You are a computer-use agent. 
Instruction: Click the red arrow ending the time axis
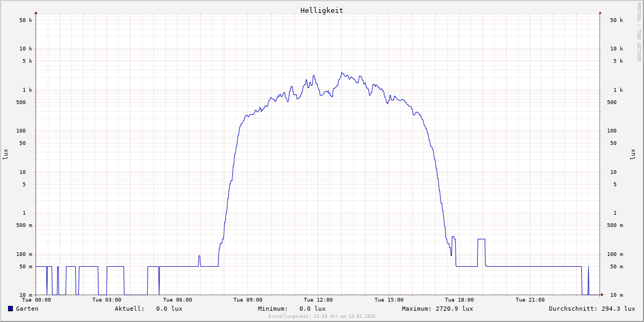[x=602, y=295]
